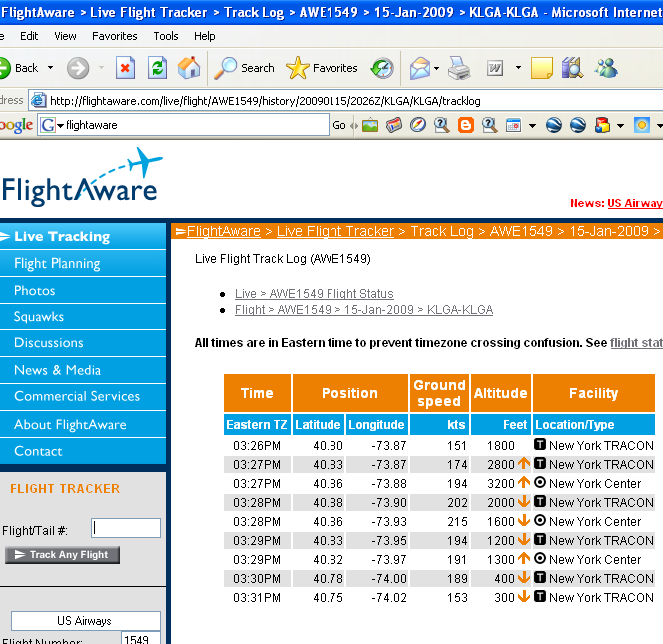Open the Tools menu

pyautogui.click(x=166, y=36)
